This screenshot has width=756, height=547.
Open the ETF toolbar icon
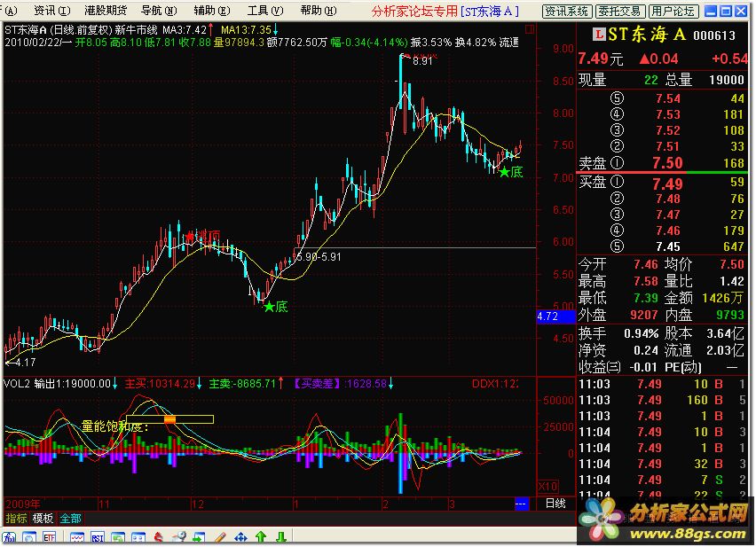coord(49,538)
